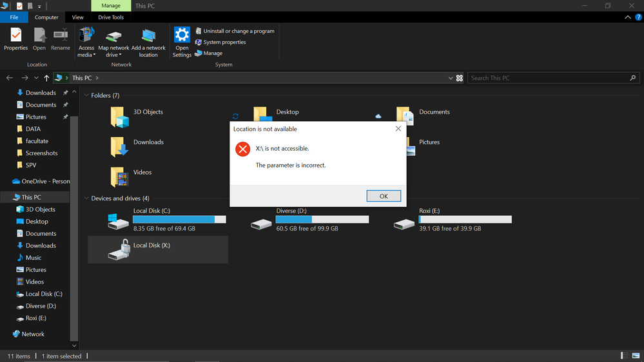Open recent locations dropdown arrow
This screenshot has width=644, height=362.
click(x=36, y=77)
